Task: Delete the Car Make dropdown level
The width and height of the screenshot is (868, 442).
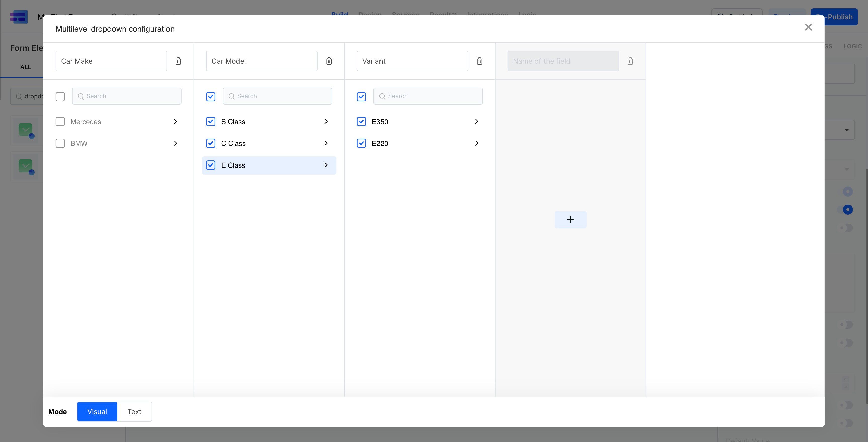Action: [178, 61]
